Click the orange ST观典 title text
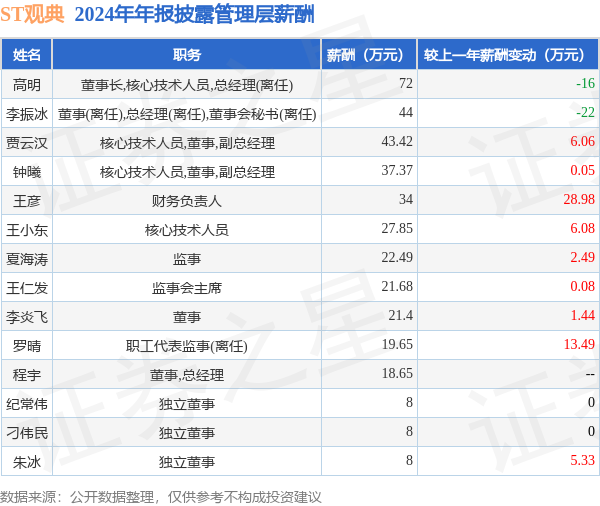The height and width of the screenshot is (506, 600). tap(32, 14)
